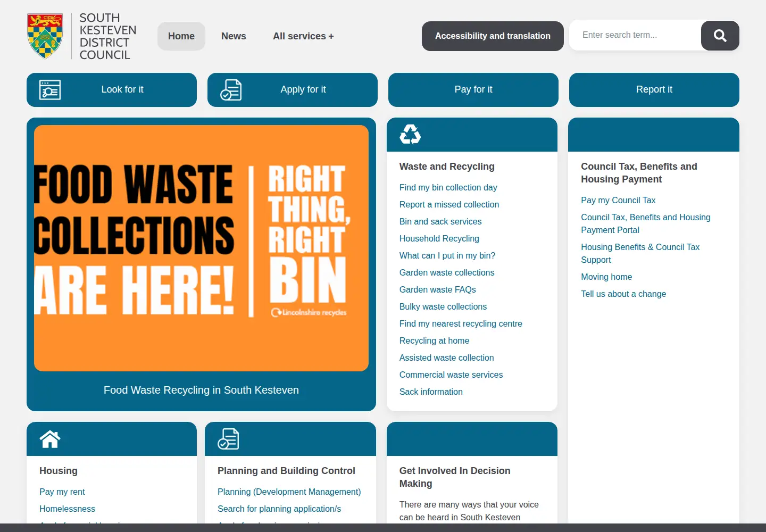Image resolution: width=766 pixels, height=532 pixels.
Task: Open Bulky waste collections link
Action: (x=443, y=306)
